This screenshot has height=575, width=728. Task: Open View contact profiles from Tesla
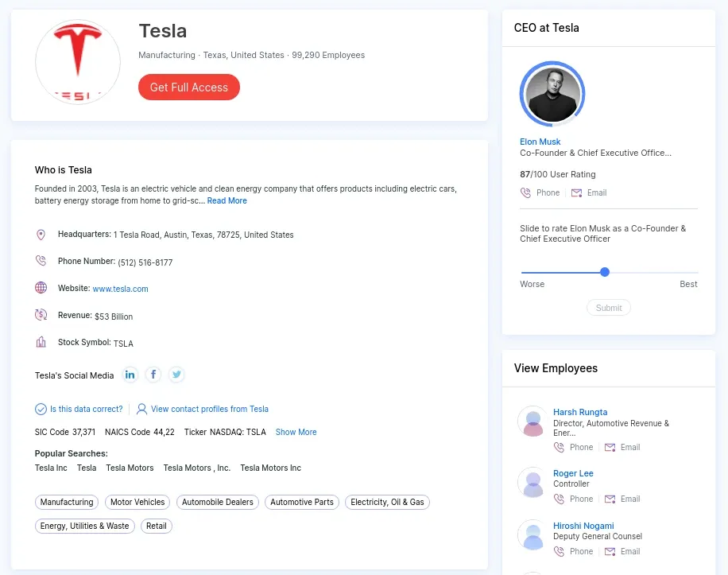pos(209,409)
